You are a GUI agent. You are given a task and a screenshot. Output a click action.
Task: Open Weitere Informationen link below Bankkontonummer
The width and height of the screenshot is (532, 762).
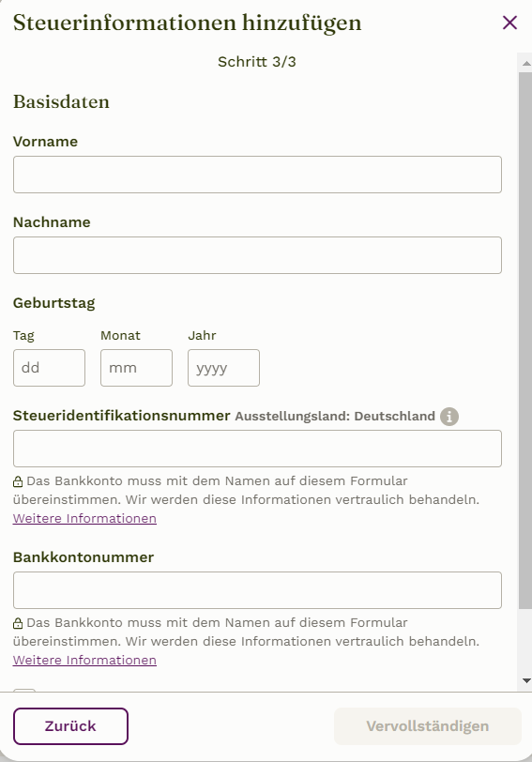tap(84, 661)
